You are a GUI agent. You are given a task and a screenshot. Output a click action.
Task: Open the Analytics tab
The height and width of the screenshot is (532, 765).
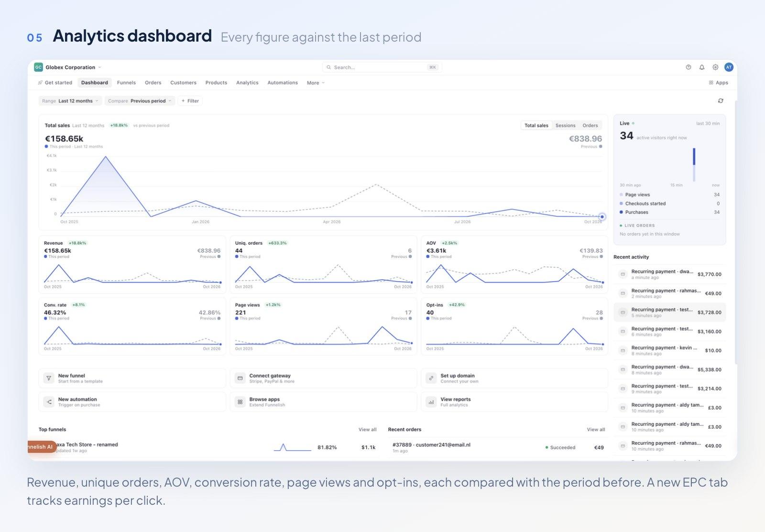(247, 83)
